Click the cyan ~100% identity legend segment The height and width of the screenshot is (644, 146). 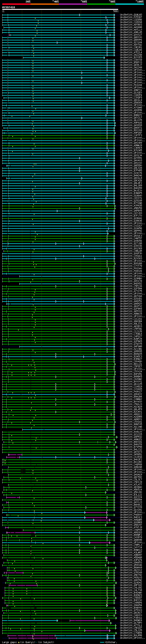130,4
